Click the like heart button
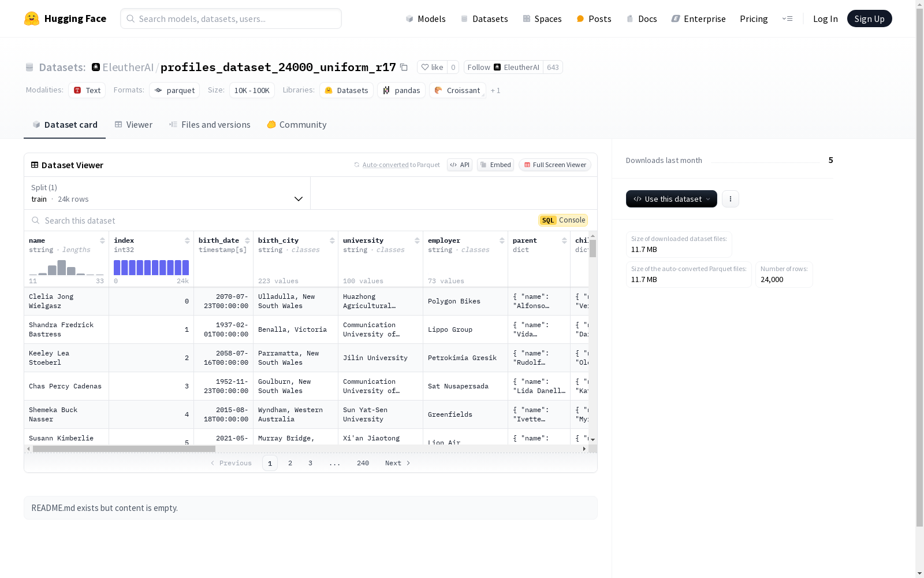Viewport: 924px width, 578px height. point(432,67)
